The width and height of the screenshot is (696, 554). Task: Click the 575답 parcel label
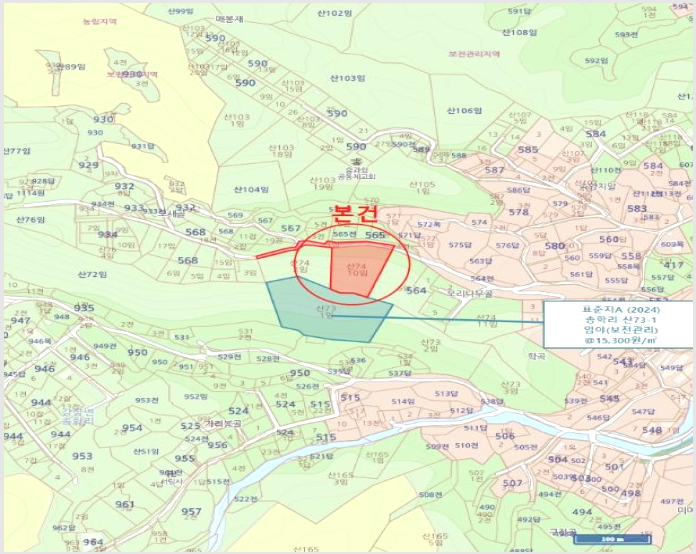coord(460,245)
